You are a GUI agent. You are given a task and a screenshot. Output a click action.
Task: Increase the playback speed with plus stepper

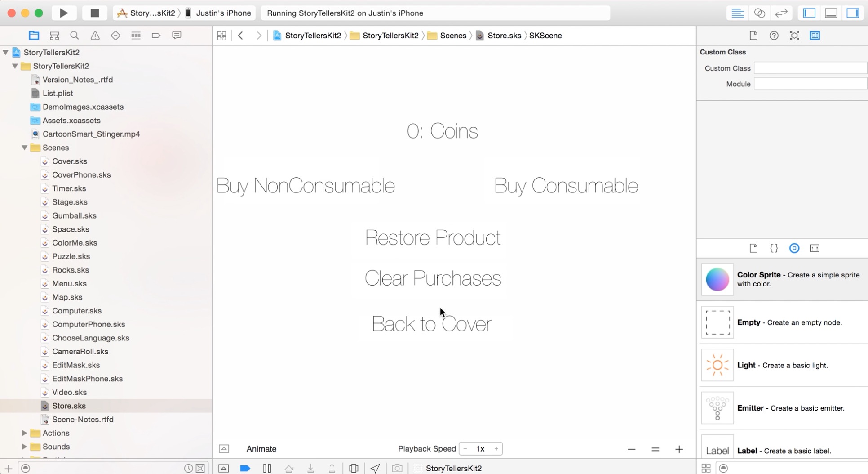click(496, 449)
